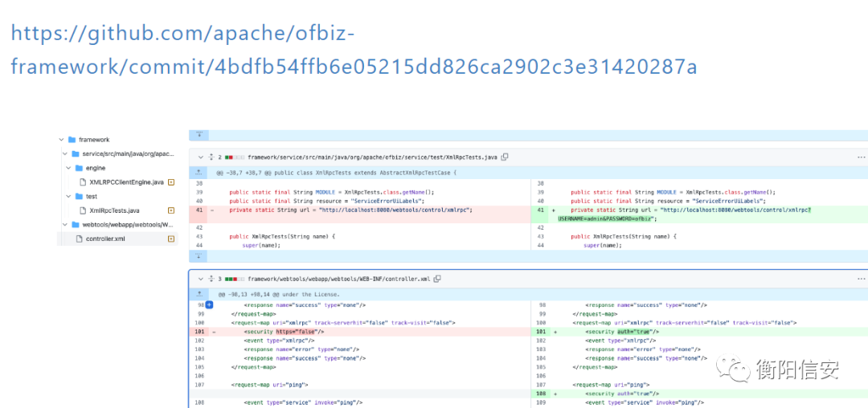Image resolution: width=868 pixels, height=408 pixels.
Task: Select the added line with USERNAME=admin&PASSWORD=ofbiz
Action: point(699,214)
